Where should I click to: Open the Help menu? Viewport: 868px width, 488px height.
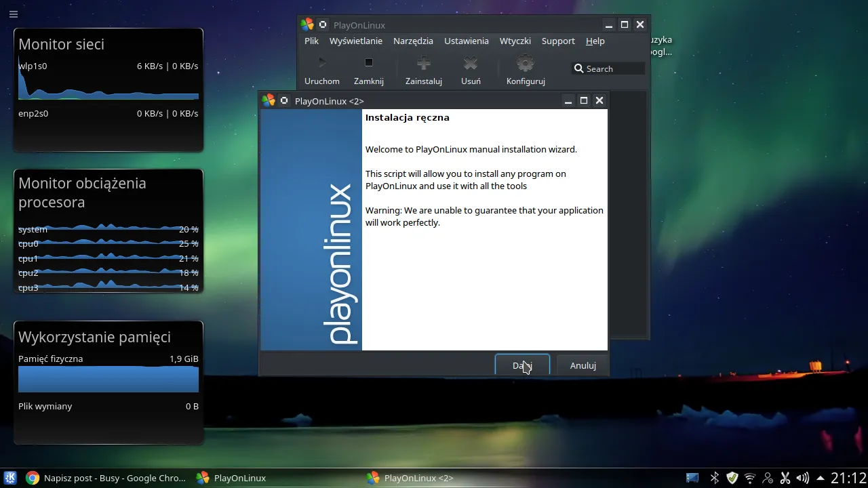click(595, 41)
